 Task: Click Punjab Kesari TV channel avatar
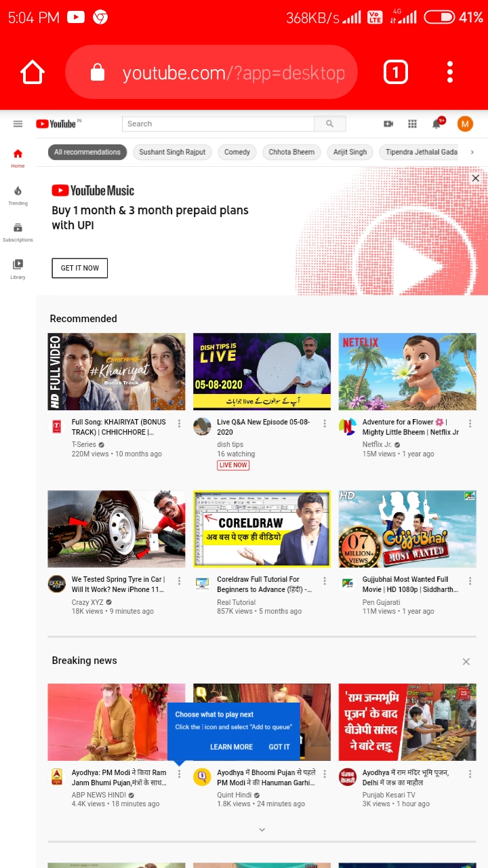(348, 777)
